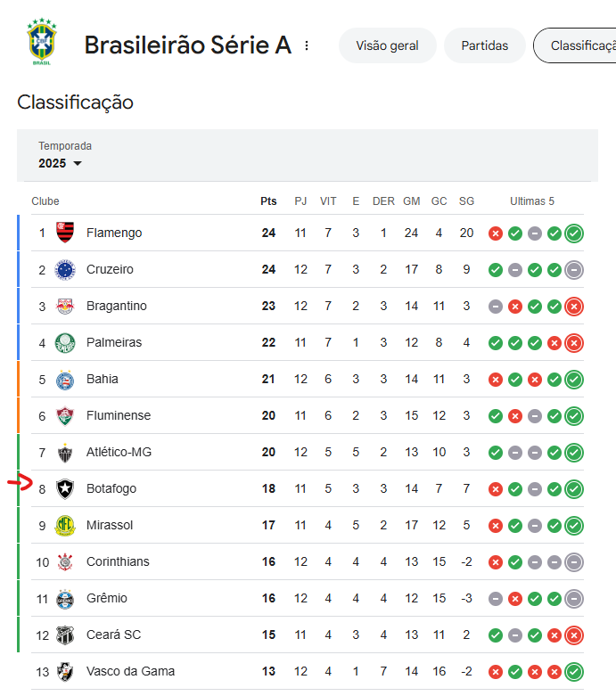
Task: Click the Vasco da Gama crest
Action: [65, 672]
